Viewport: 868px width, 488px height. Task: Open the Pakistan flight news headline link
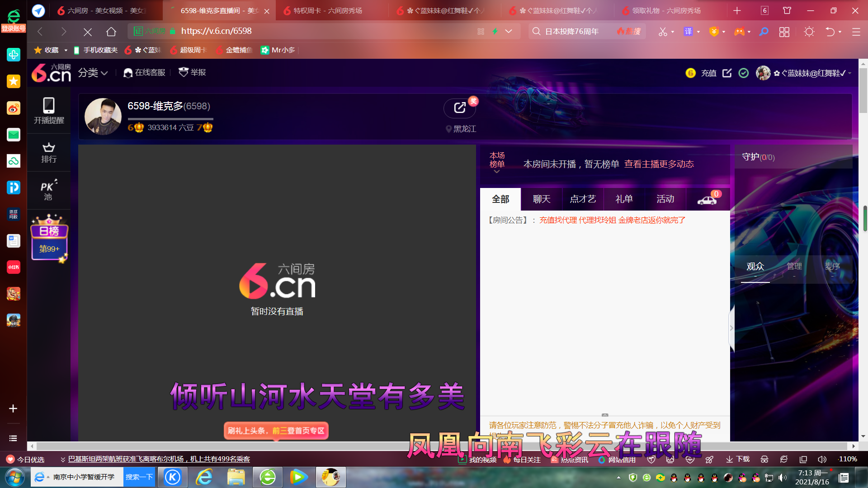[159, 460]
